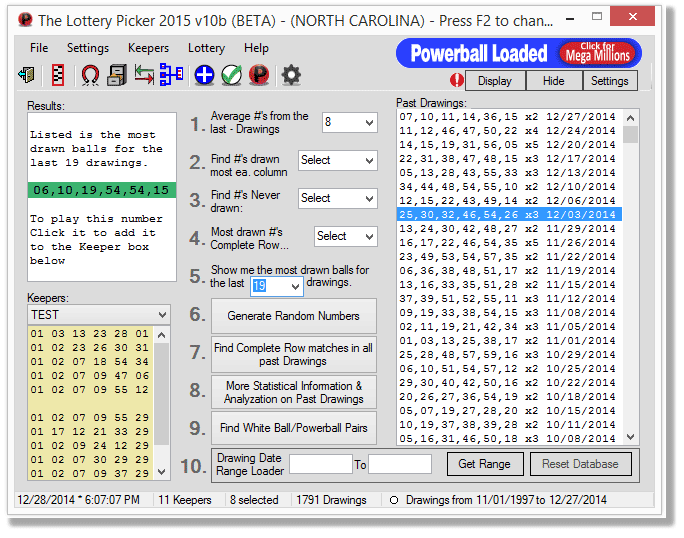Screen dimensions: 684x538
Task: Open the Average #'s dropdown showing 8
Action: point(349,122)
